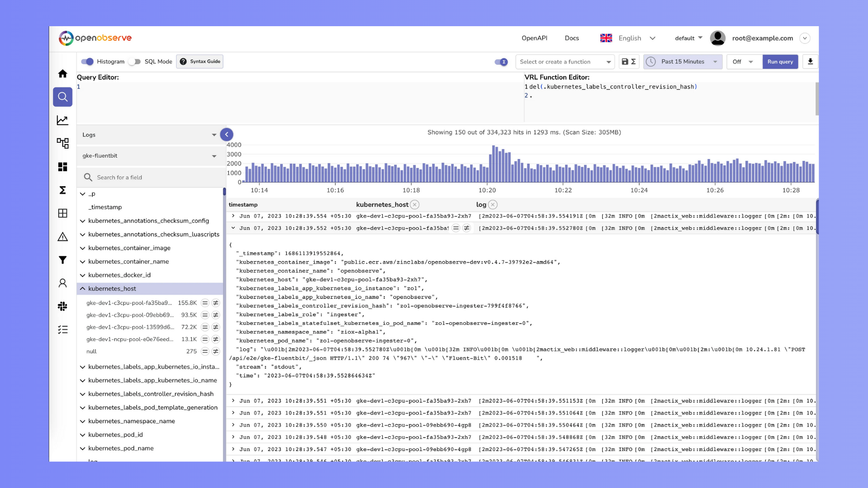The width and height of the screenshot is (868, 488).
Task: Toggle Histogram display off
Action: pos(88,61)
